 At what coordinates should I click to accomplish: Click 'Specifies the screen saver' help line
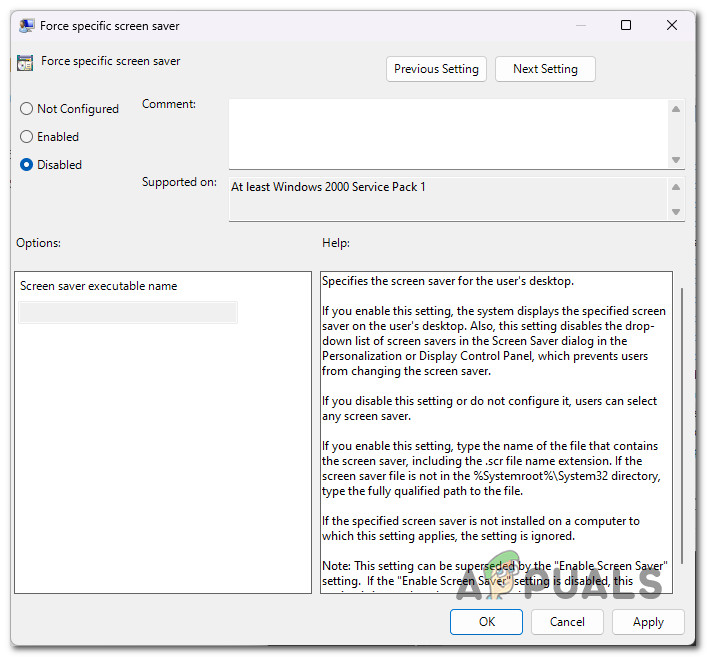pyautogui.click(x=448, y=281)
